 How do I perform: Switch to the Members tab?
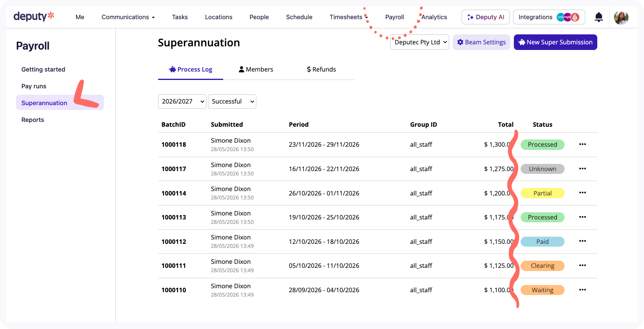[x=256, y=70]
